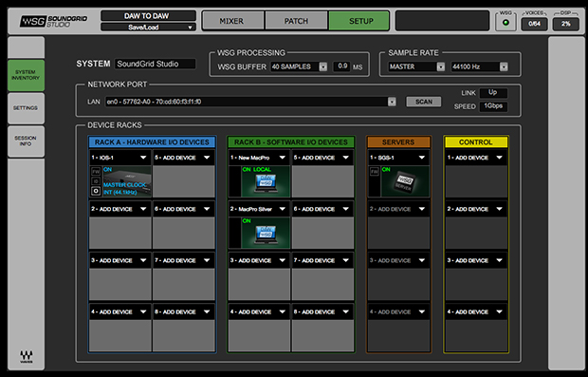Click the 0.9 ms buffer latency field

(x=342, y=66)
